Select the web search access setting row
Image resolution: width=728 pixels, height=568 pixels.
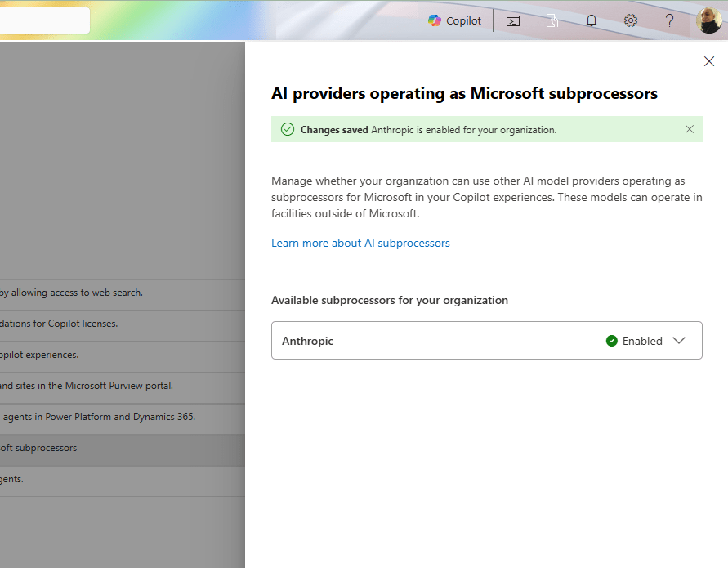[x=74, y=293]
